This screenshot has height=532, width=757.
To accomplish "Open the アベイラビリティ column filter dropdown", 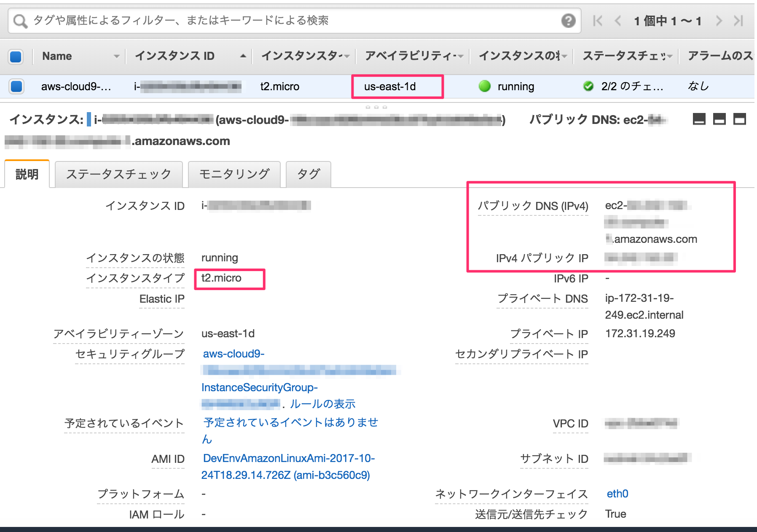I will pos(460,56).
